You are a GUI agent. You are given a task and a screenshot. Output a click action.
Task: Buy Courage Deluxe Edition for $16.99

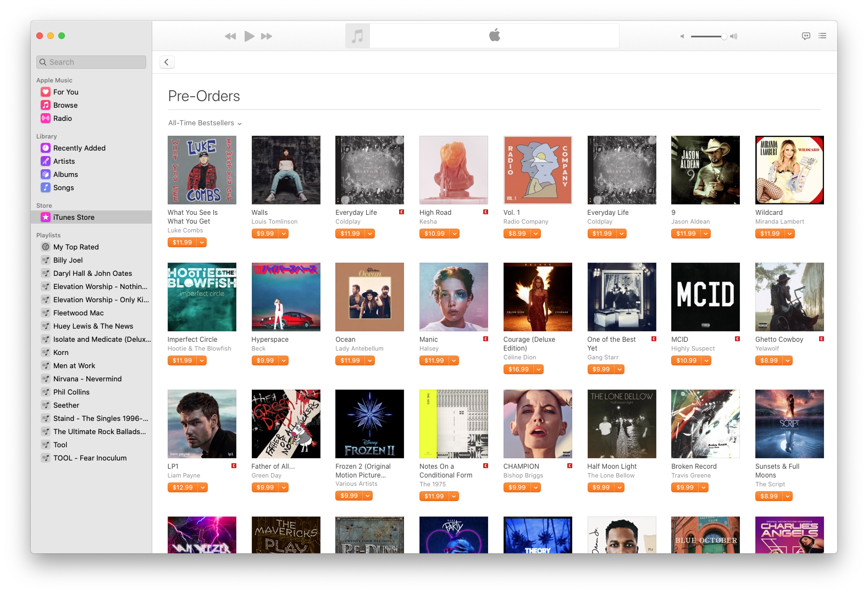[518, 370]
